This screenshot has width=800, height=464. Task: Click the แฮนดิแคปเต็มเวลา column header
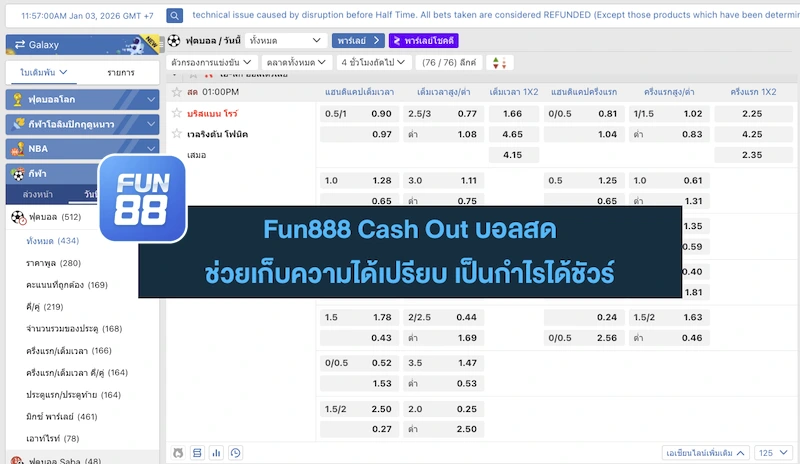(359, 92)
